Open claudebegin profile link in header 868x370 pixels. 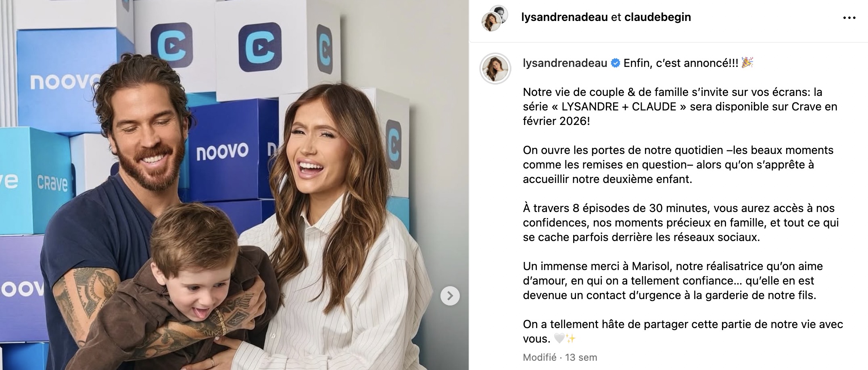[x=657, y=17]
